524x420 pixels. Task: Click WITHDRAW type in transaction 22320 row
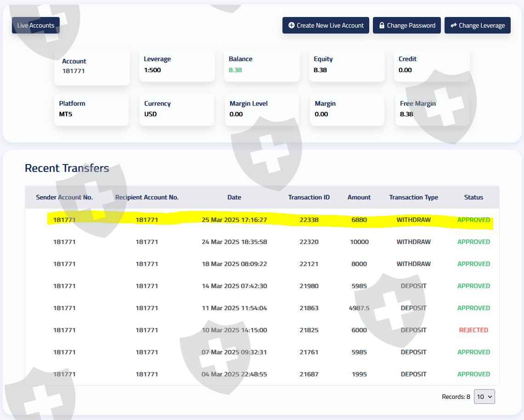(413, 242)
